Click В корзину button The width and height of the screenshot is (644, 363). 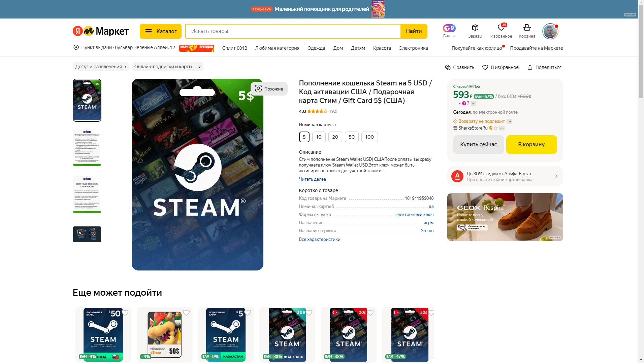[x=531, y=145]
